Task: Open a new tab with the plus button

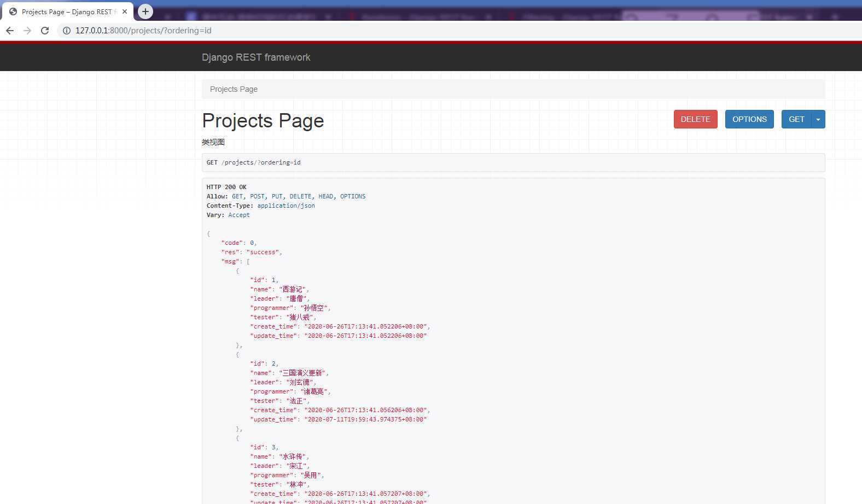Action: click(x=145, y=11)
